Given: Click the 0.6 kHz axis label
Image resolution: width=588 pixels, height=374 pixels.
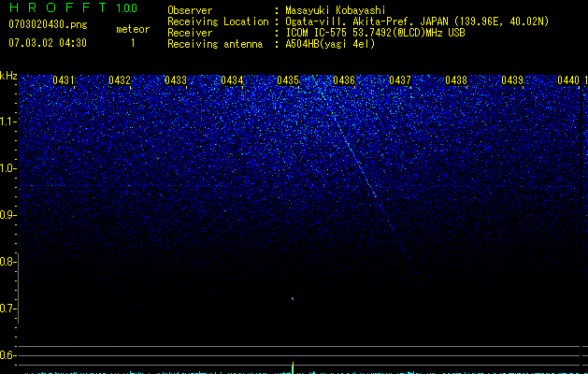Looking at the screenshot, I should coord(7,355).
